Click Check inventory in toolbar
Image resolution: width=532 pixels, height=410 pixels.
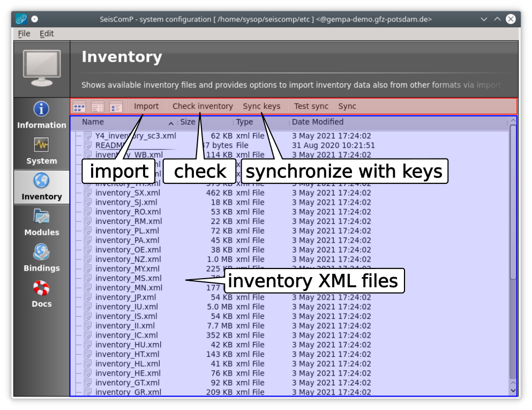tap(203, 106)
